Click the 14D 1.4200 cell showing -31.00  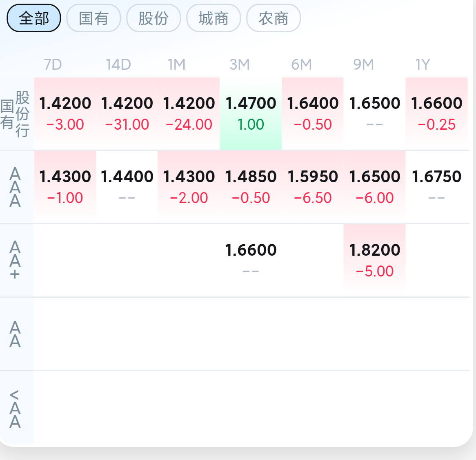(127, 113)
